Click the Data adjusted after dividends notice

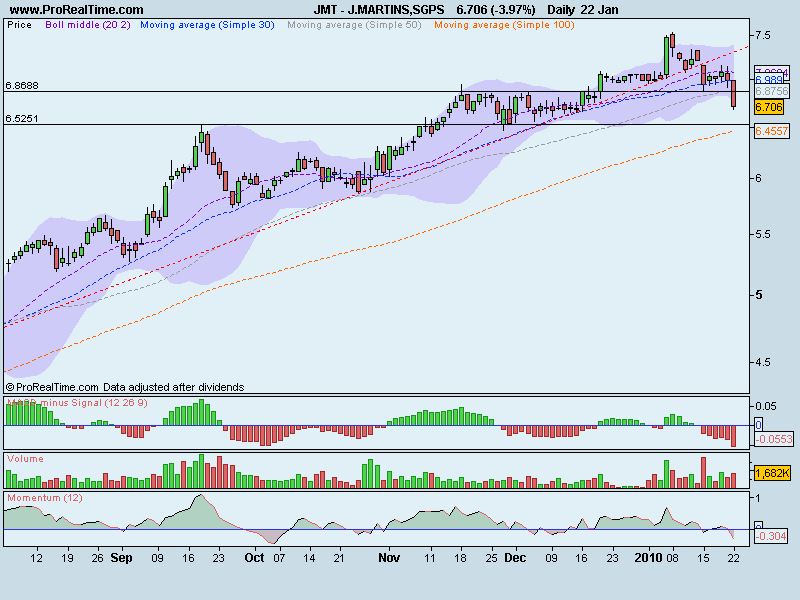pos(173,387)
